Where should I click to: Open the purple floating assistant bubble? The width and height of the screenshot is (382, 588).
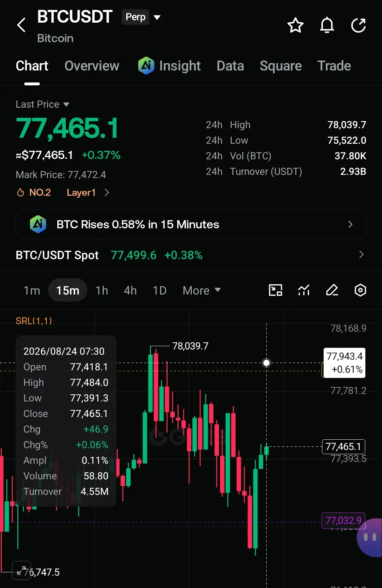coord(370,537)
